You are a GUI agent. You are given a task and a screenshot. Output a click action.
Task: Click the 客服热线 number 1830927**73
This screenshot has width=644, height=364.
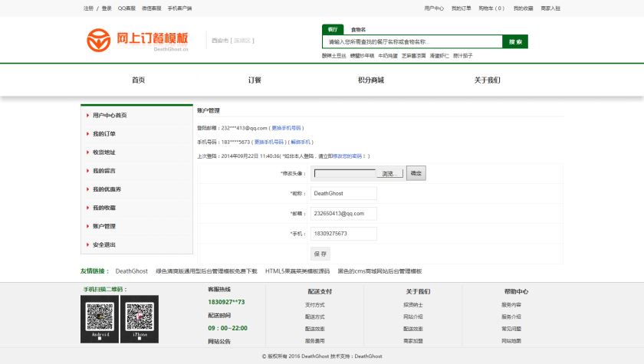tap(226, 302)
